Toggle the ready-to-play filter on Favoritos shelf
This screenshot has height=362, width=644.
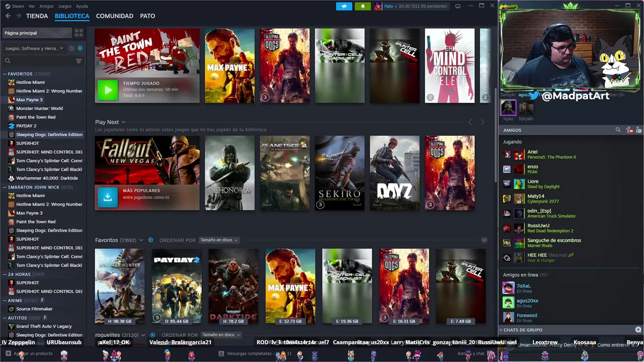[x=150, y=240]
